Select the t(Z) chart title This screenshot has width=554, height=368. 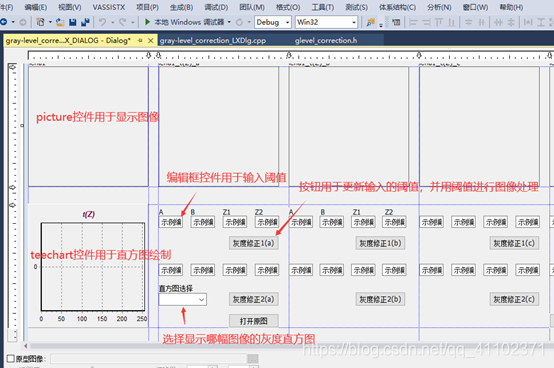89,214
